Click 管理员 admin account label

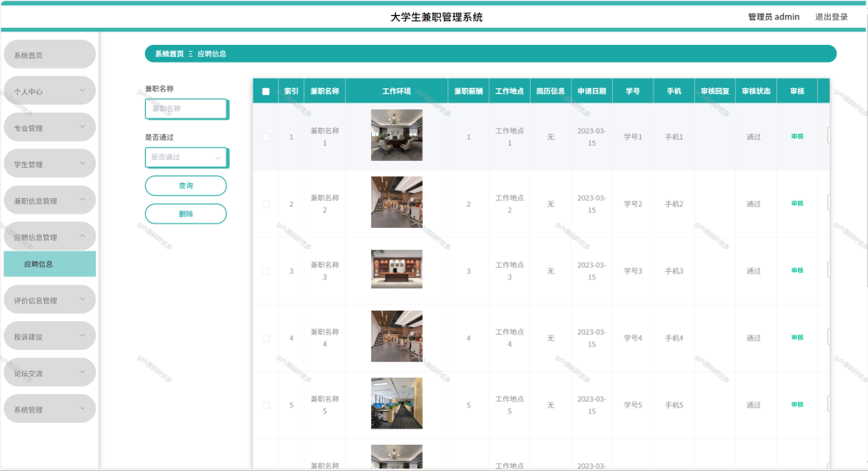[774, 17]
